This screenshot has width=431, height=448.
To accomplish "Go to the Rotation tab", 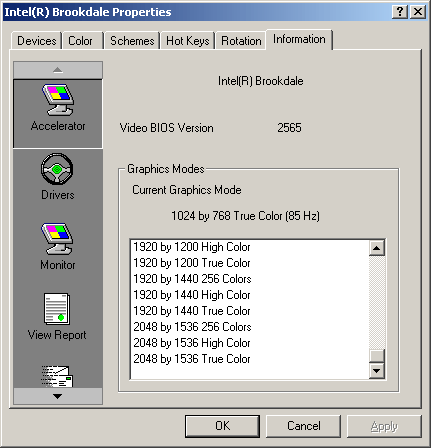I will (x=241, y=41).
